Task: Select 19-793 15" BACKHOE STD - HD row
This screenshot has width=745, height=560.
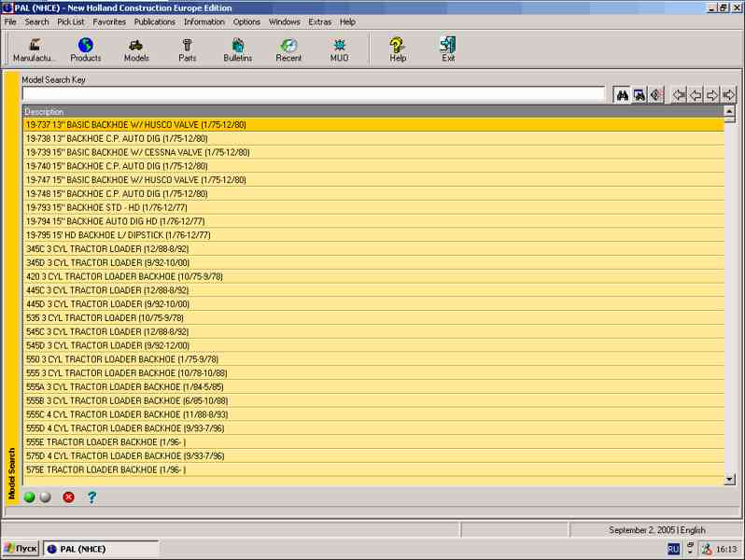Action: click(x=373, y=207)
